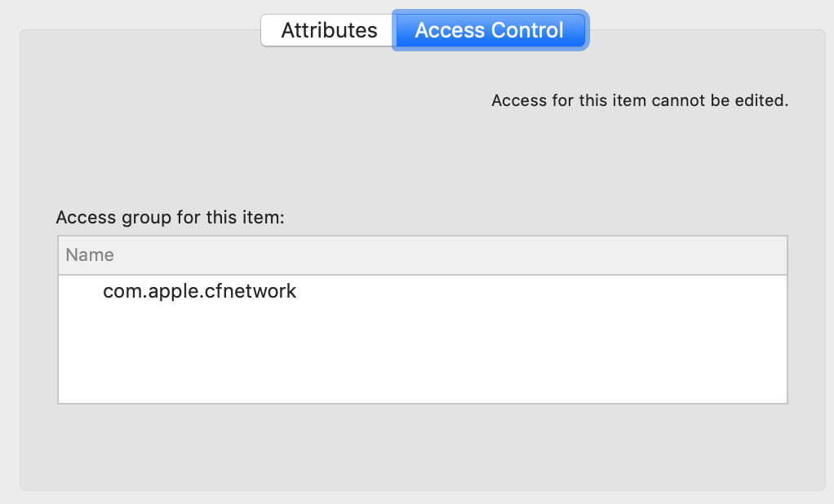Highlight the com.apple.cfnetwork access group entry

point(200,291)
